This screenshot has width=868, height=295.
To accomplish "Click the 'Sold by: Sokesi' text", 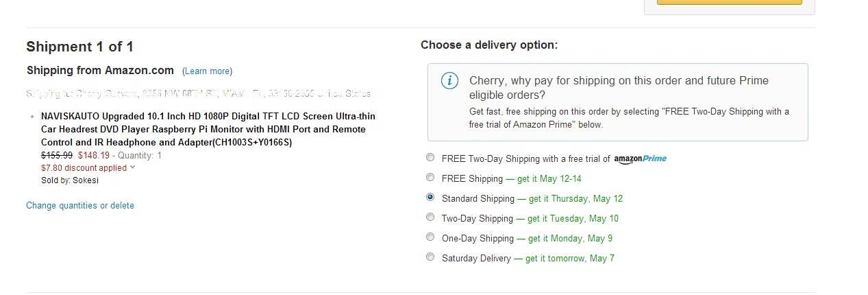I will click(x=70, y=180).
